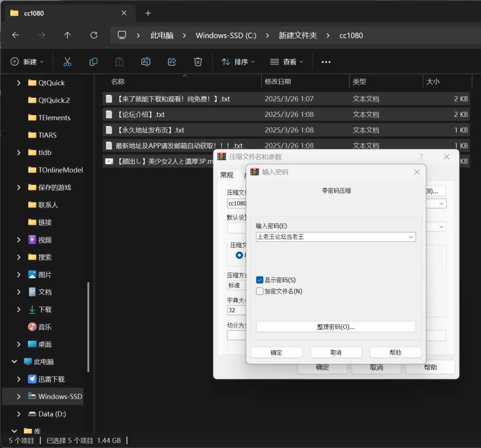Screen dimensions: 481x448
Task: Click the help question mark in 压缩文件名和参数 dialog
Action: click(421, 157)
